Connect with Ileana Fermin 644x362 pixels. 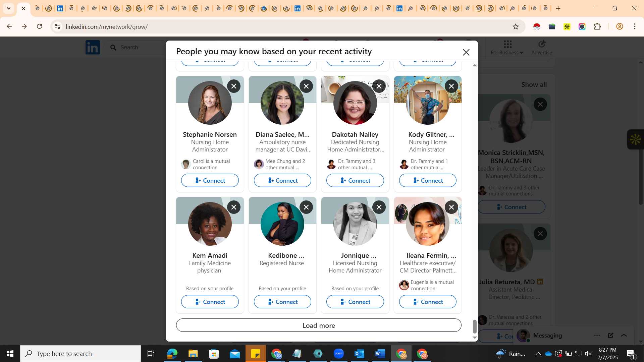pos(428,302)
